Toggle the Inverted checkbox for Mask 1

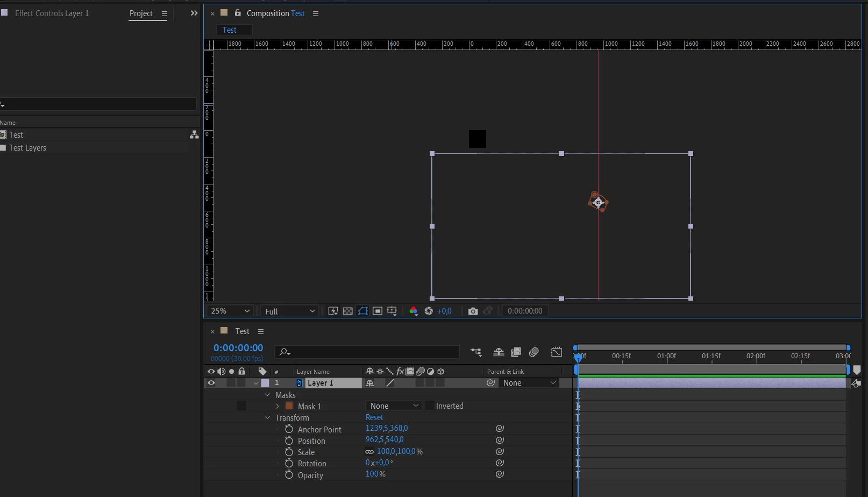coord(429,406)
